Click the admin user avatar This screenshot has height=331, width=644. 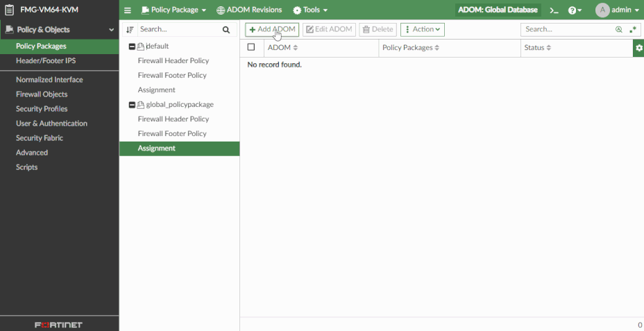pyautogui.click(x=602, y=10)
